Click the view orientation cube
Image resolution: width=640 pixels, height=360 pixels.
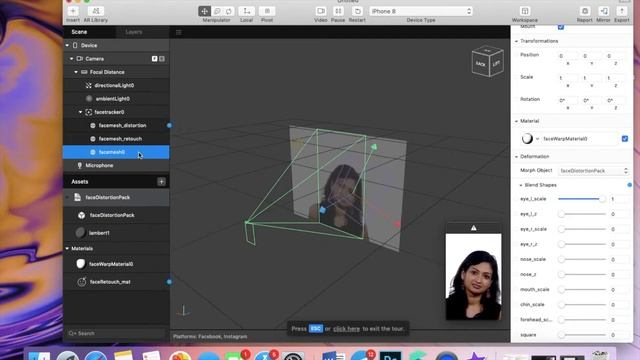click(487, 62)
